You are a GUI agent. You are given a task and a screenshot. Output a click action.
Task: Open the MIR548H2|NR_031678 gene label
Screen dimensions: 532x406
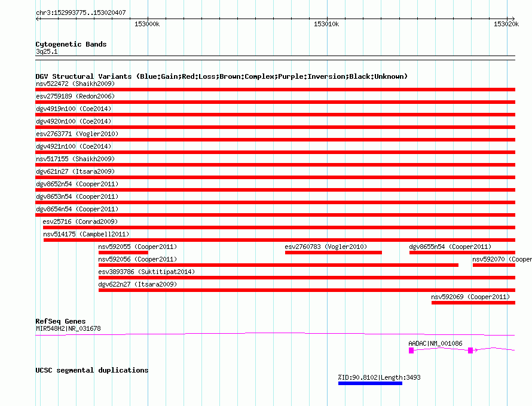coord(68,328)
